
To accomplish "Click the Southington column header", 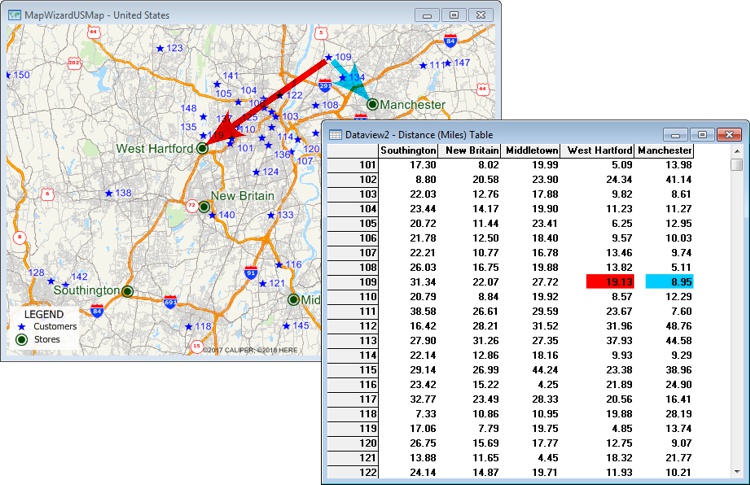I will tap(408, 150).
